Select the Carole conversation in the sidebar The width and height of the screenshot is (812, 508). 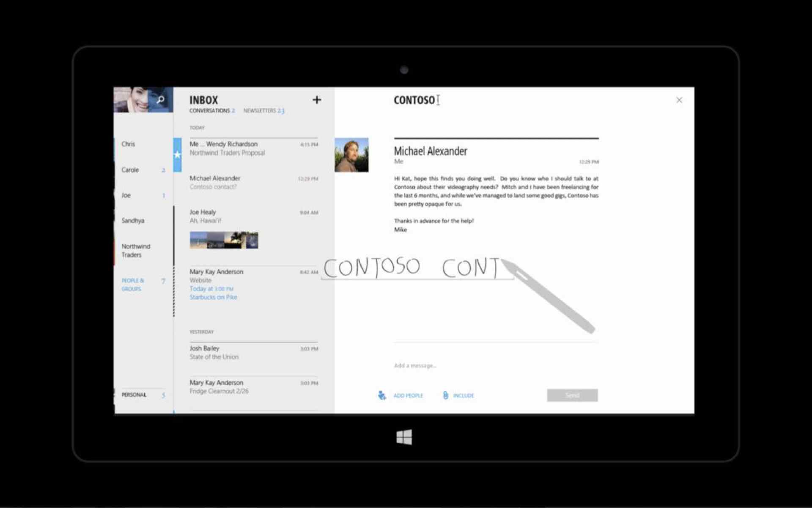[130, 170]
